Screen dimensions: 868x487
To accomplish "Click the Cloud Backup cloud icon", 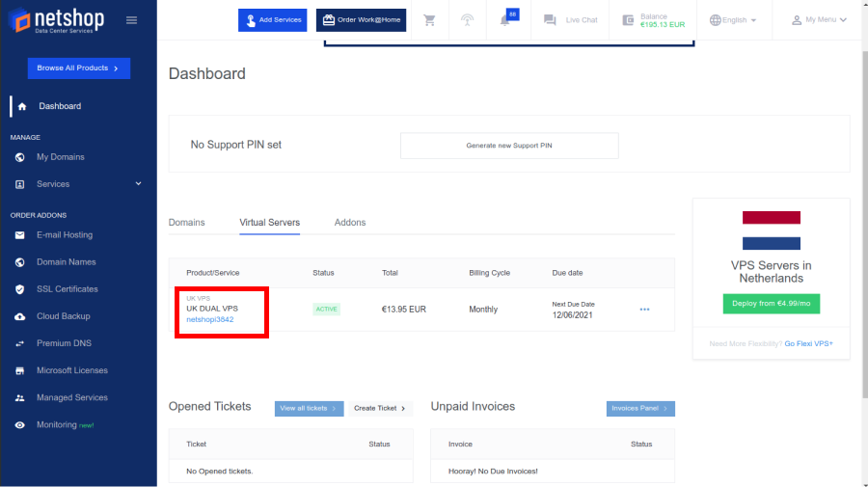I will pyautogui.click(x=20, y=316).
